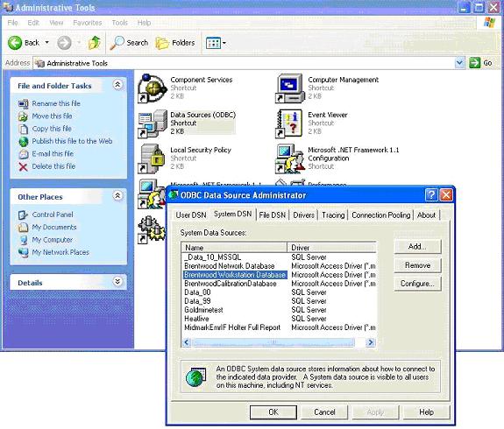Open the Edit menu

click(x=33, y=23)
